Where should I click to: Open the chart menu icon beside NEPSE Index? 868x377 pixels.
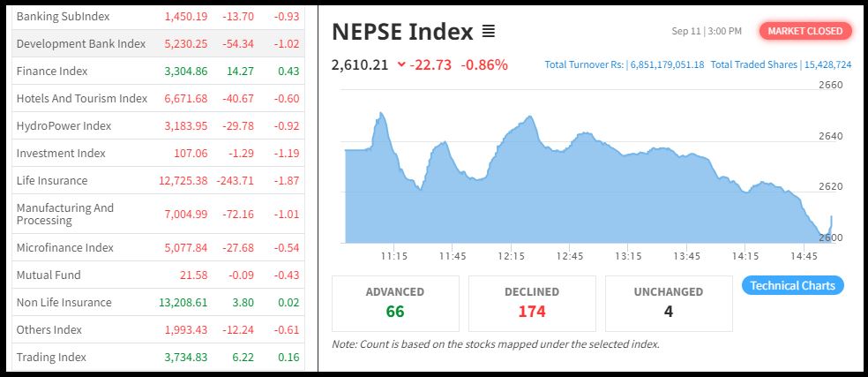point(489,32)
